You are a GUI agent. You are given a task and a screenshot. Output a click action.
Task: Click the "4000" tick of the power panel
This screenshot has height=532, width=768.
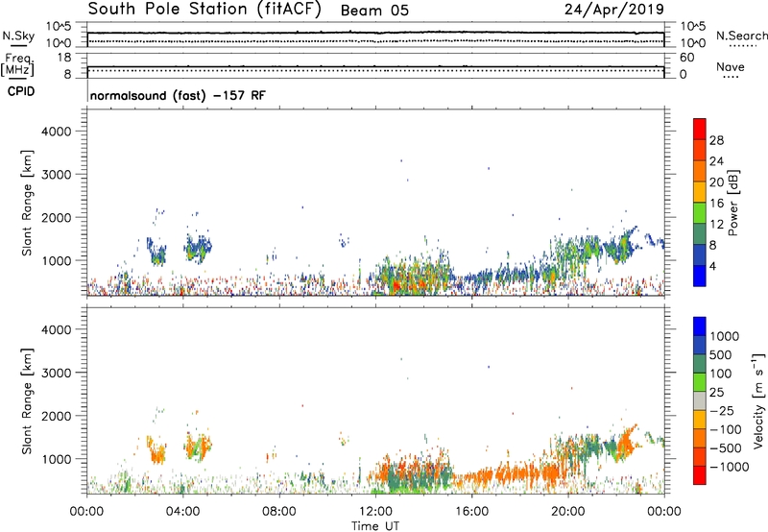point(57,132)
